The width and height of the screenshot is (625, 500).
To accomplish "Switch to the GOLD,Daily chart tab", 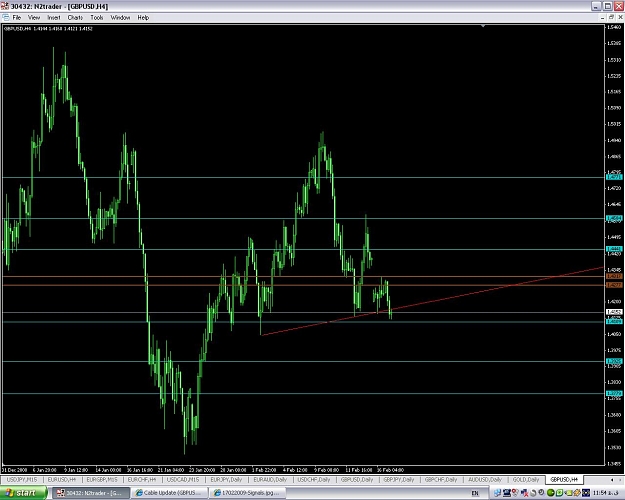I will [x=526, y=480].
